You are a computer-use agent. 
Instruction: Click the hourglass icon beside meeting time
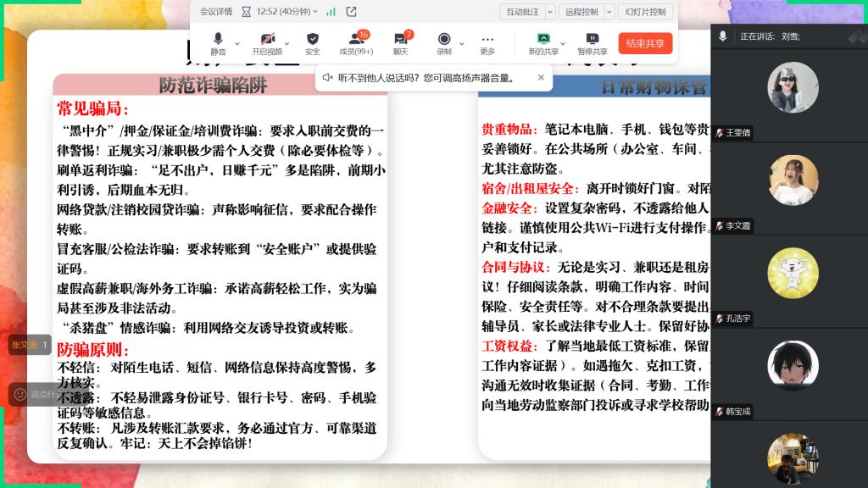247,11
